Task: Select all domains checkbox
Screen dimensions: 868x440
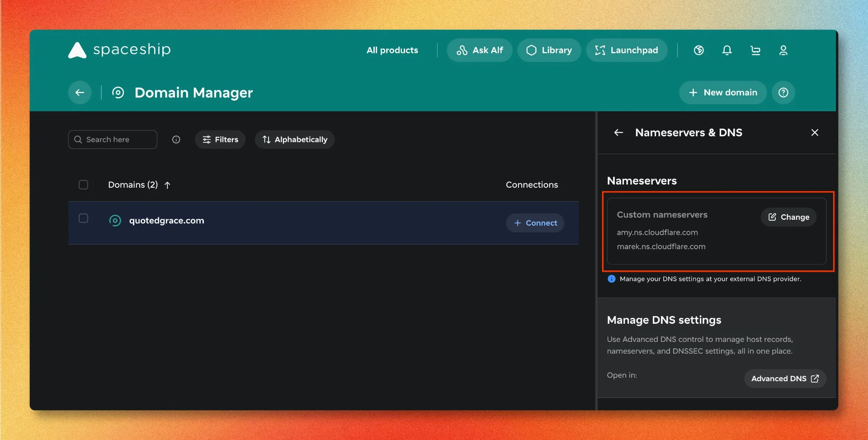Action: point(83,185)
